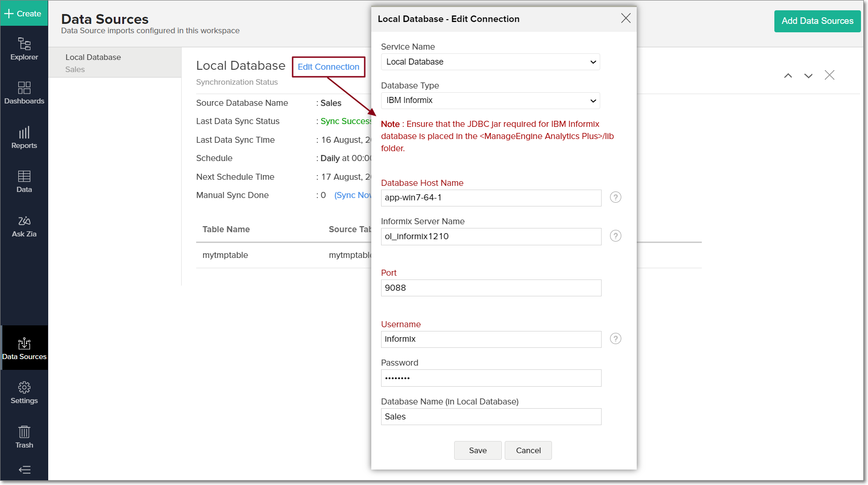Screen dimensions: 868x485
Task: Open the Trash in sidebar
Action: coord(24,437)
